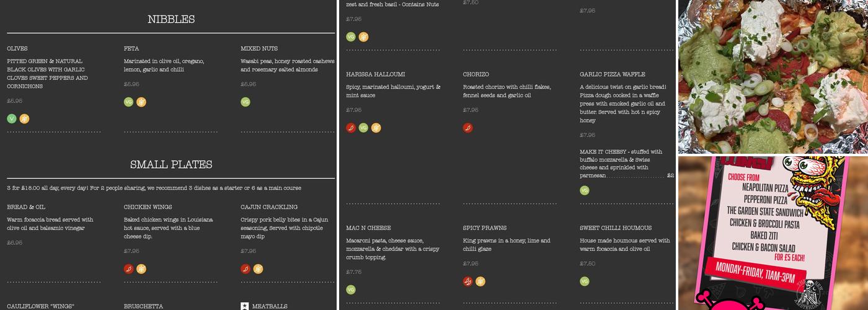
Task: Click the star icon beside Meatballs
Action: coord(245,306)
